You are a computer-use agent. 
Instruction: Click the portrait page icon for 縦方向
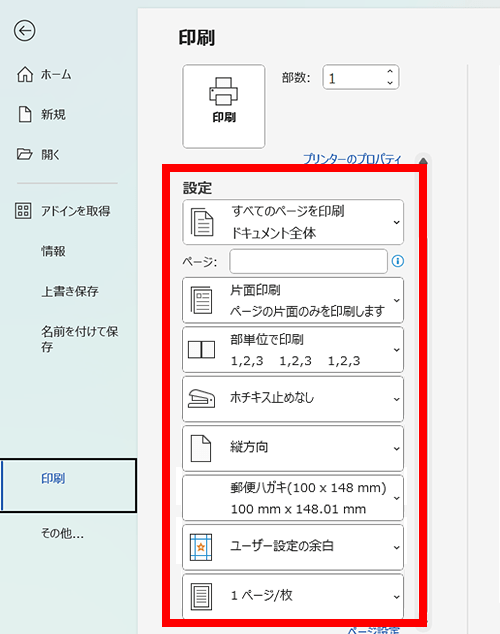[201, 448]
